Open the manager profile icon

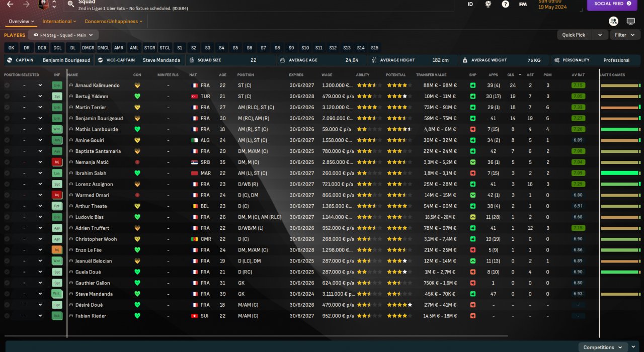613,21
